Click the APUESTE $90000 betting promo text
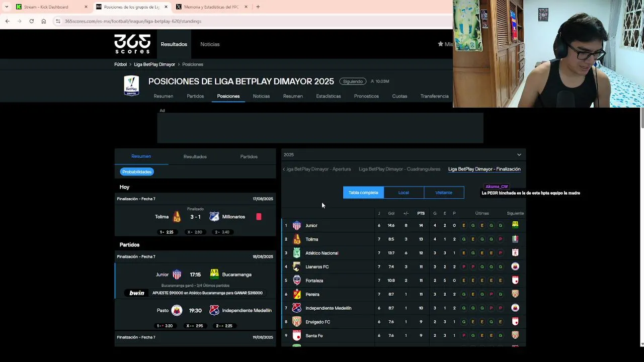 point(207,293)
